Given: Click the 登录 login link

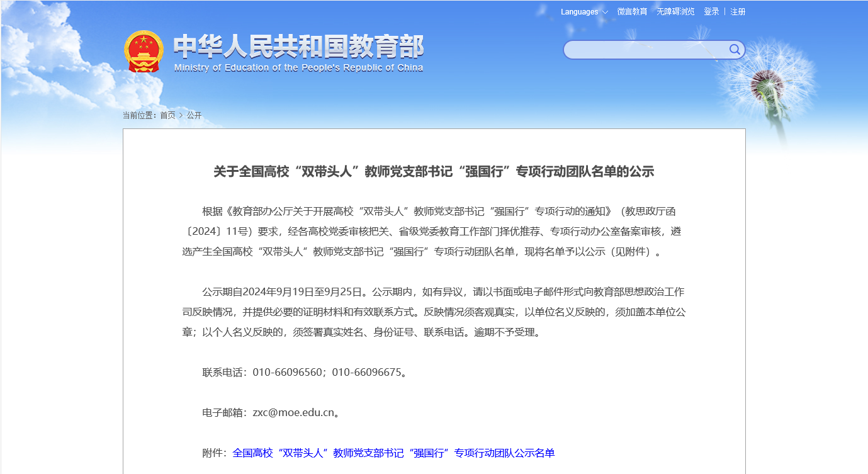Looking at the screenshot, I should coord(711,12).
